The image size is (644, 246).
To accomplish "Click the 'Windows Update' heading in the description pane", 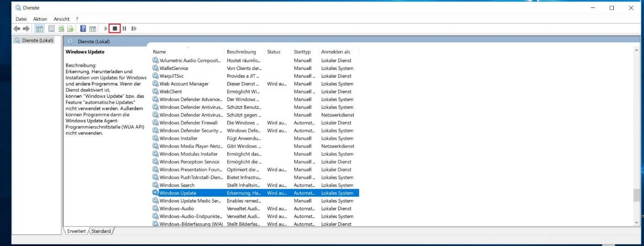I will coord(85,52).
